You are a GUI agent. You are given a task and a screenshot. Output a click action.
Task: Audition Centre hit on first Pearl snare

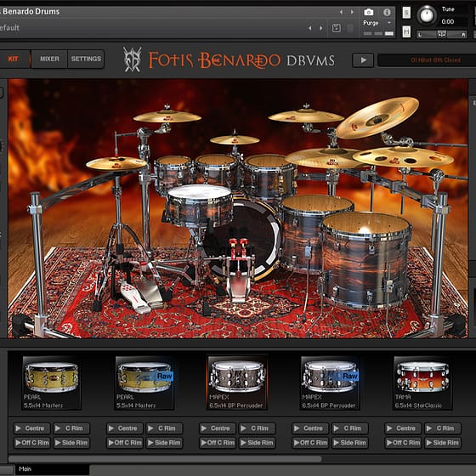click(31, 428)
